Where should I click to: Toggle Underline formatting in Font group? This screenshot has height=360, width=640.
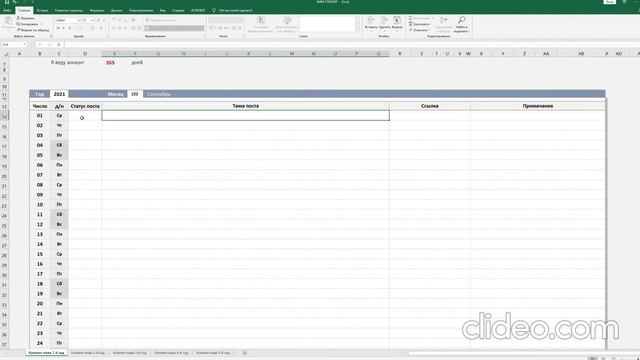(x=69, y=28)
